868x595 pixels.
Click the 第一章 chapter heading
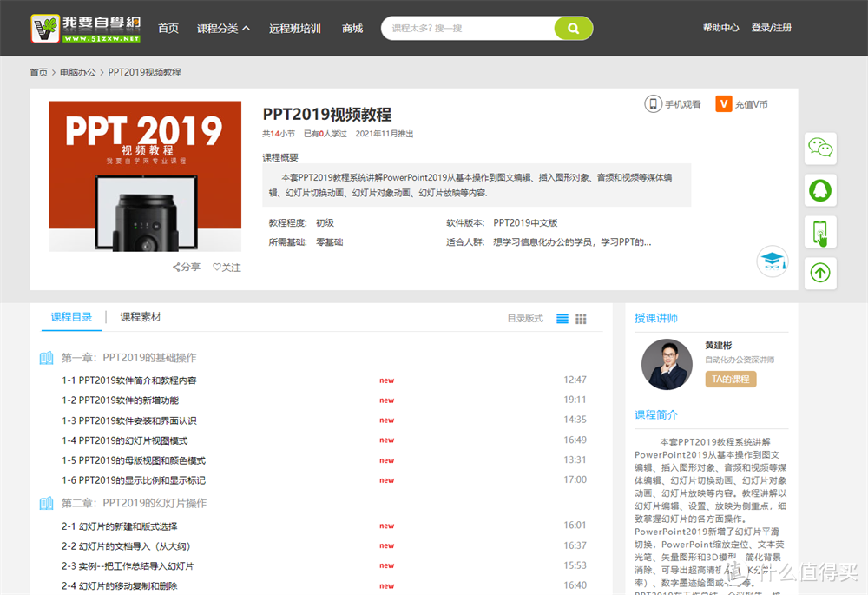[x=129, y=358]
